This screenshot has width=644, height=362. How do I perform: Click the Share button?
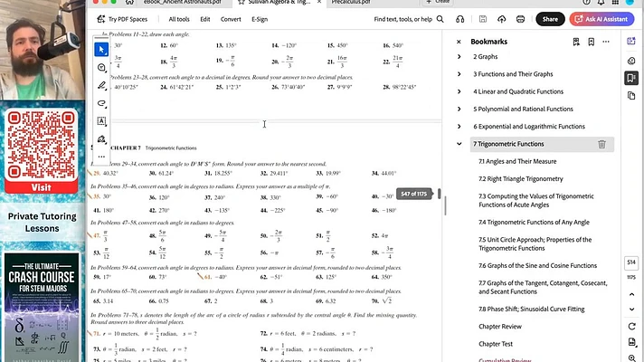pyautogui.click(x=550, y=19)
